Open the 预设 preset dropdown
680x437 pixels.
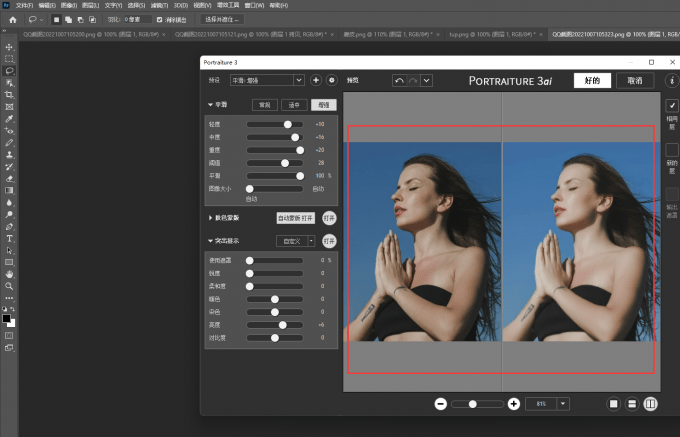(x=267, y=80)
